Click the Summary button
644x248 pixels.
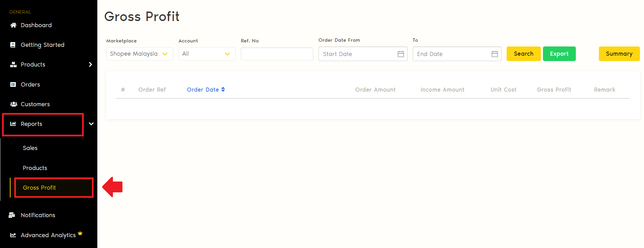(619, 54)
